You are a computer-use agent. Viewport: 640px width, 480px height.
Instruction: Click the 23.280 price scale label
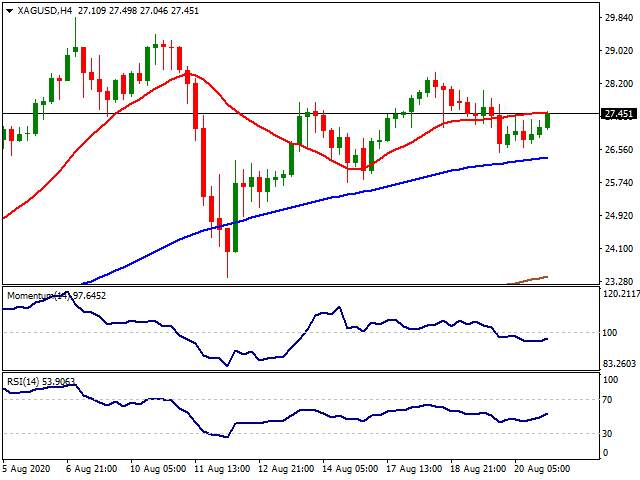[x=619, y=282]
